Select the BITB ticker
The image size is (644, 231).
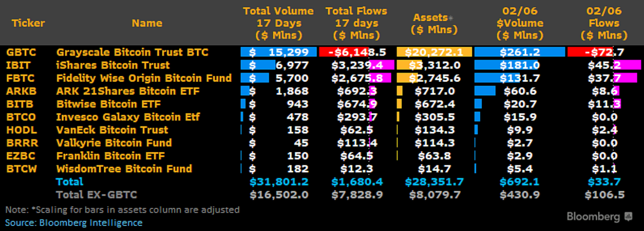[x=20, y=104]
